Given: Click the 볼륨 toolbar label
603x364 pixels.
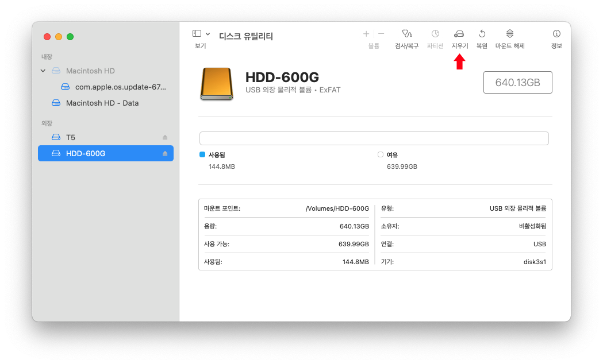Looking at the screenshot, I should [x=374, y=46].
